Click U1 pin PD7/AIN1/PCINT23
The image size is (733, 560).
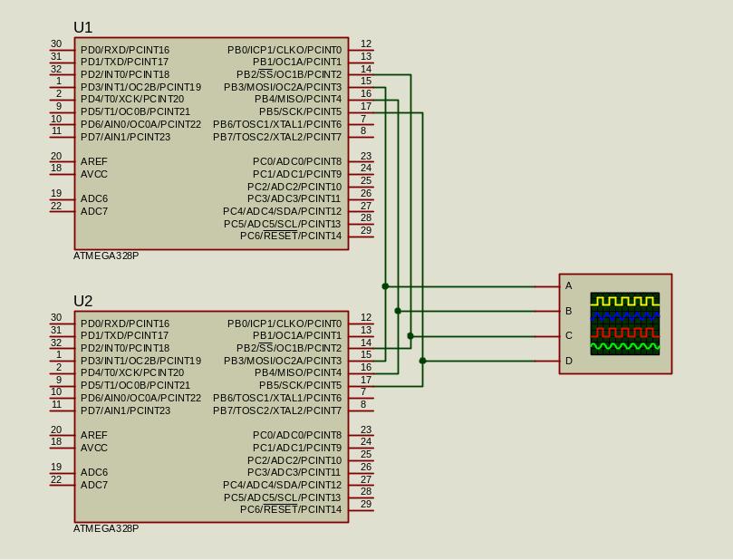[125, 137]
